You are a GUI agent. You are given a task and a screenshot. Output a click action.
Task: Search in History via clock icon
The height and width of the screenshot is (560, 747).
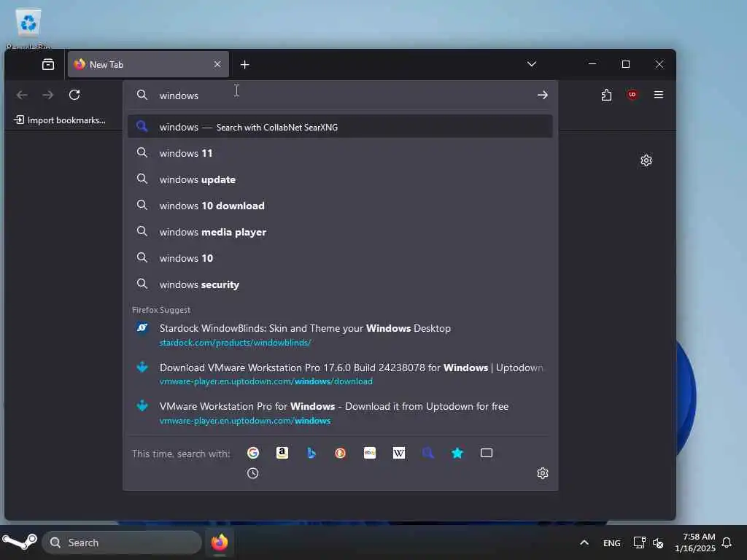click(253, 472)
